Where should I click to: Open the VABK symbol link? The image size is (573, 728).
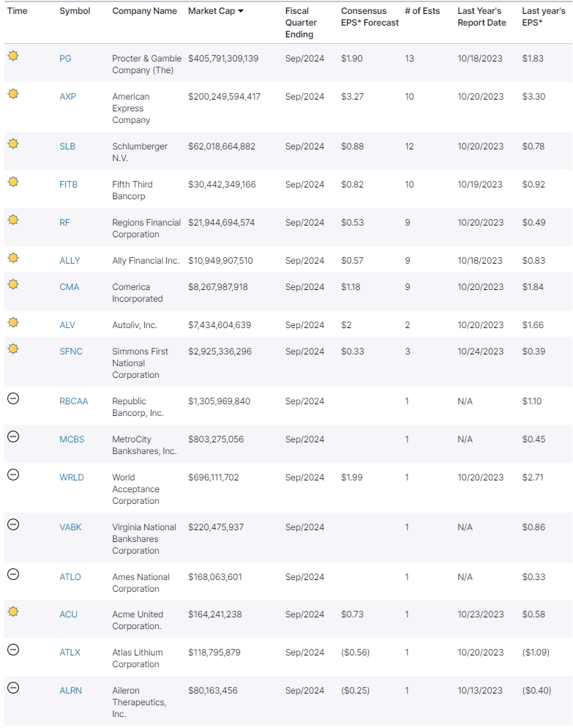[x=70, y=527]
